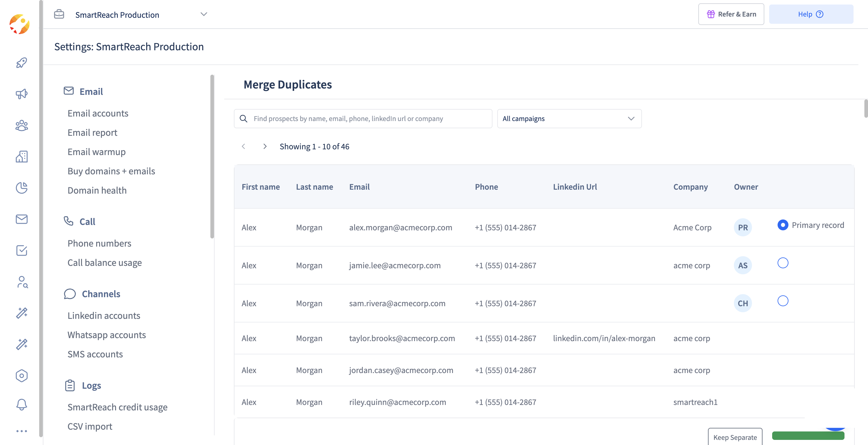Click the smartreach1 company cell
Viewport: 868px width, 445px height.
pyautogui.click(x=695, y=402)
